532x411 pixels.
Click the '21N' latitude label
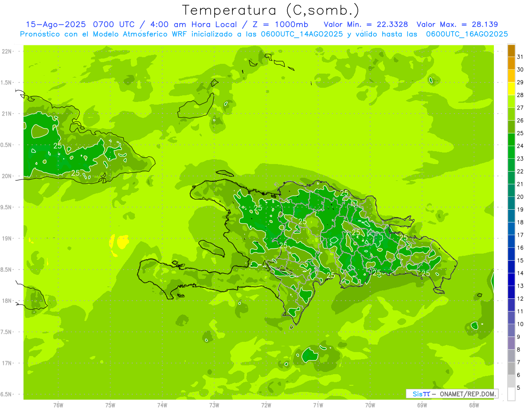[6, 114]
